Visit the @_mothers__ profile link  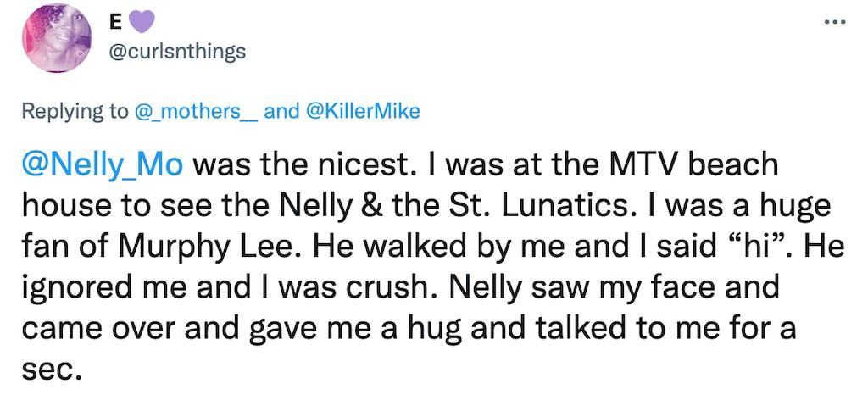pos(197,111)
